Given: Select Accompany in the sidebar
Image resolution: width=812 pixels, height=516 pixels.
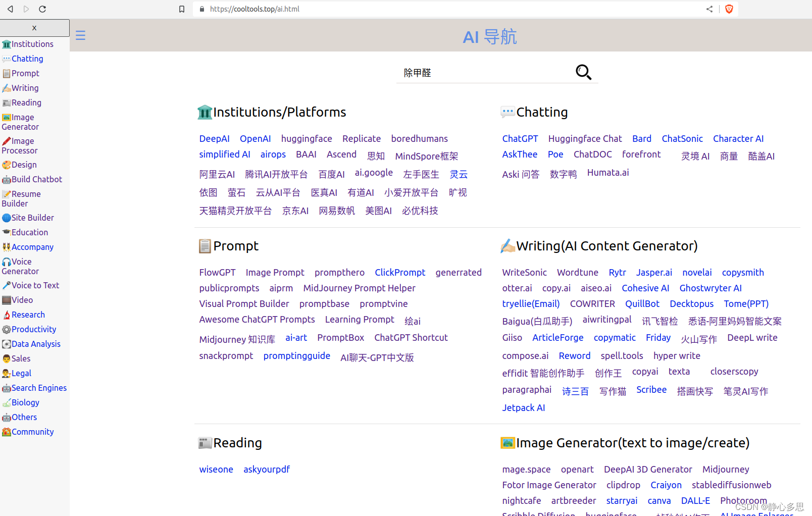Looking at the screenshot, I should pos(28,247).
